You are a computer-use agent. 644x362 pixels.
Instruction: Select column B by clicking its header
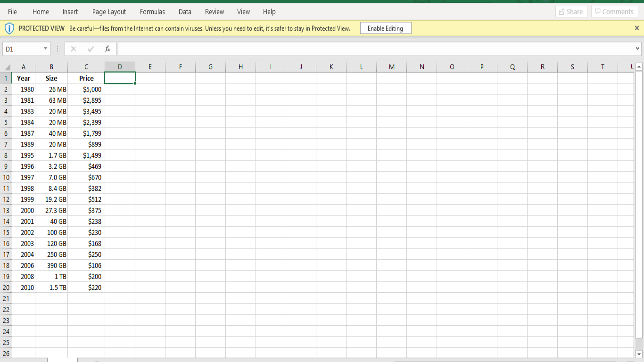51,67
